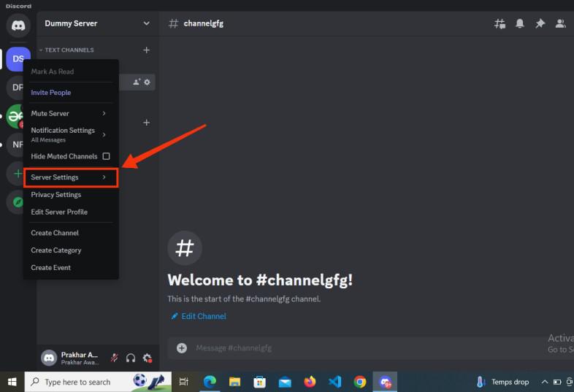Open Visual Studio Code from taskbar
This screenshot has width=574, height=392.
pyautogui.click(x=334, y=382)
